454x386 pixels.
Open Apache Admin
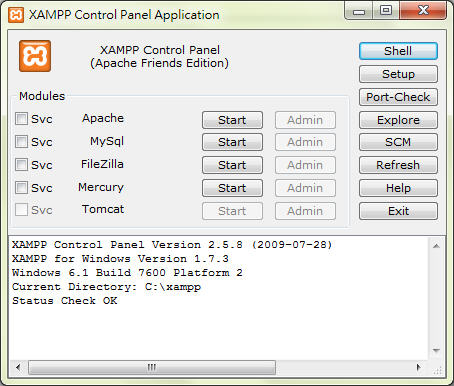point(305,120)
